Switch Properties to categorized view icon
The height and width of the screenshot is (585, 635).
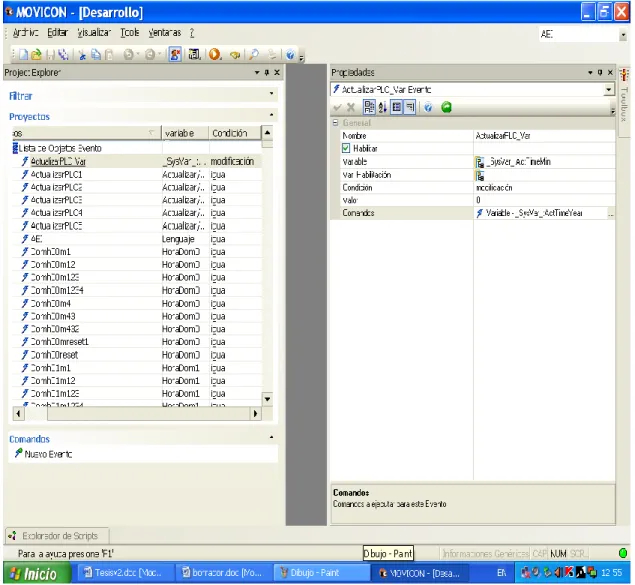[x=369, y=107]
